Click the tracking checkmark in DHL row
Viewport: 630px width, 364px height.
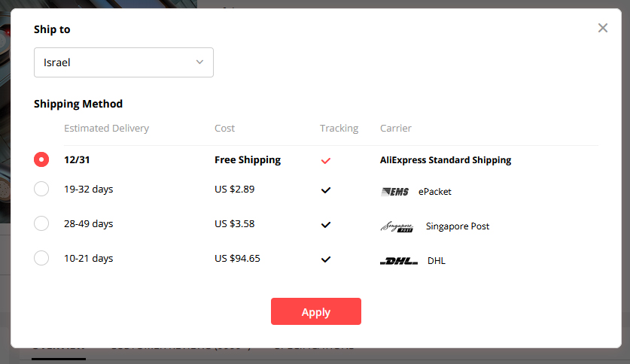click(326, 259)
